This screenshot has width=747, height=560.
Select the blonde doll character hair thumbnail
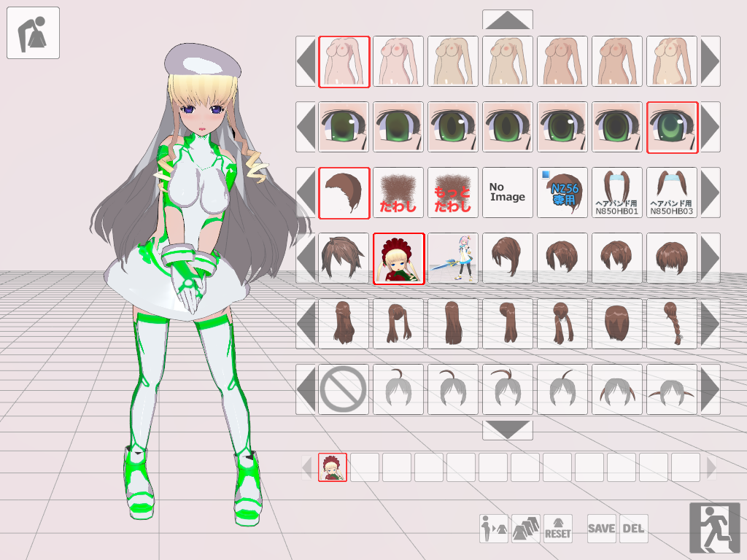point(398,258)
